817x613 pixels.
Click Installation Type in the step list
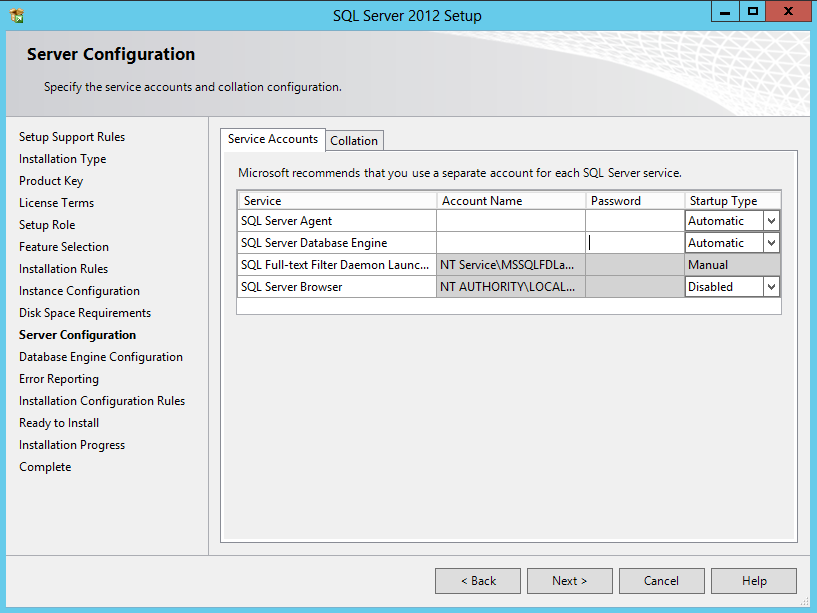pos(63,159)
